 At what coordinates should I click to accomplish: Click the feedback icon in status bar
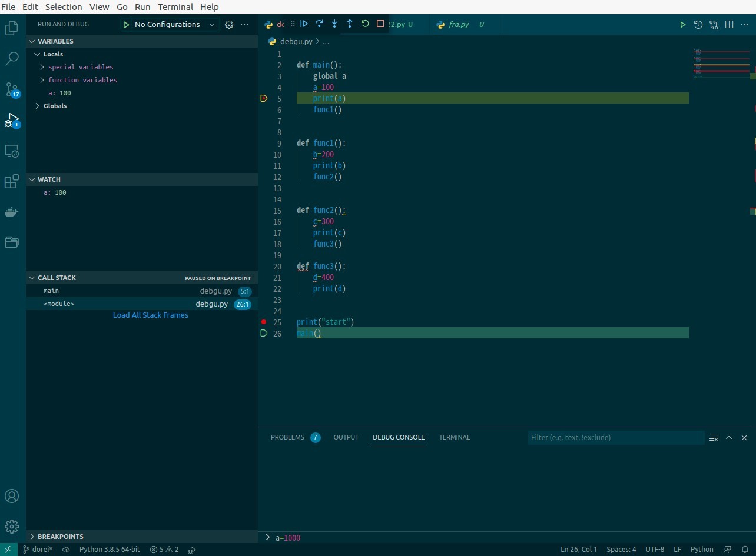pyautogui.click(x=728, y=550)
